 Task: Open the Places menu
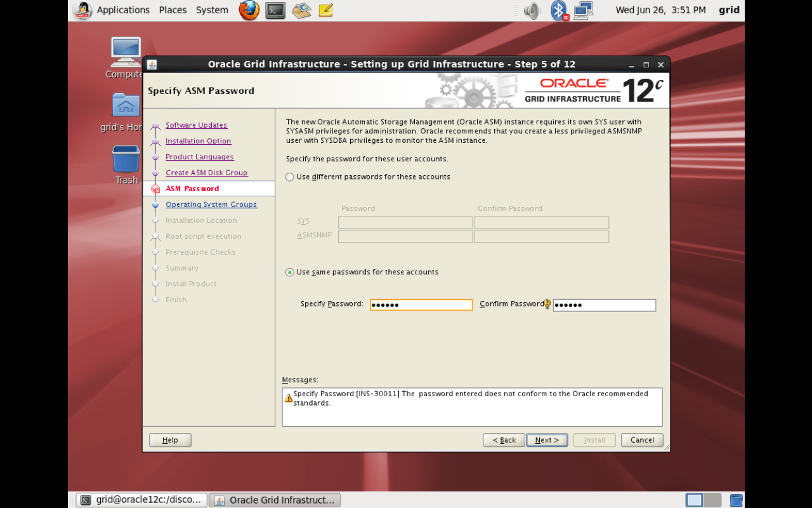point(173,10)
